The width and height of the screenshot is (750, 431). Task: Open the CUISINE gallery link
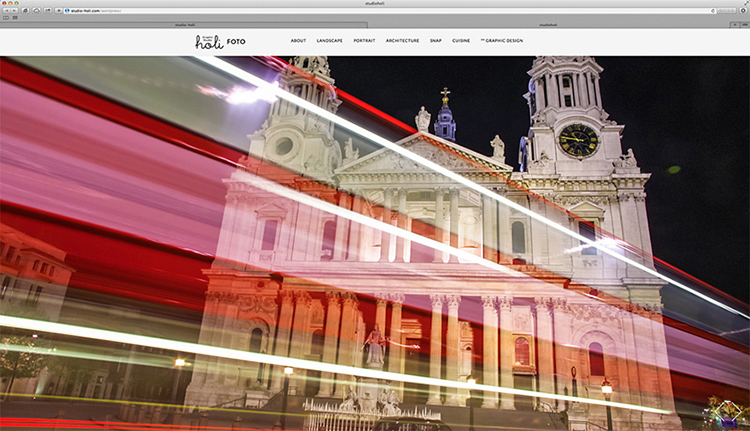461,41
